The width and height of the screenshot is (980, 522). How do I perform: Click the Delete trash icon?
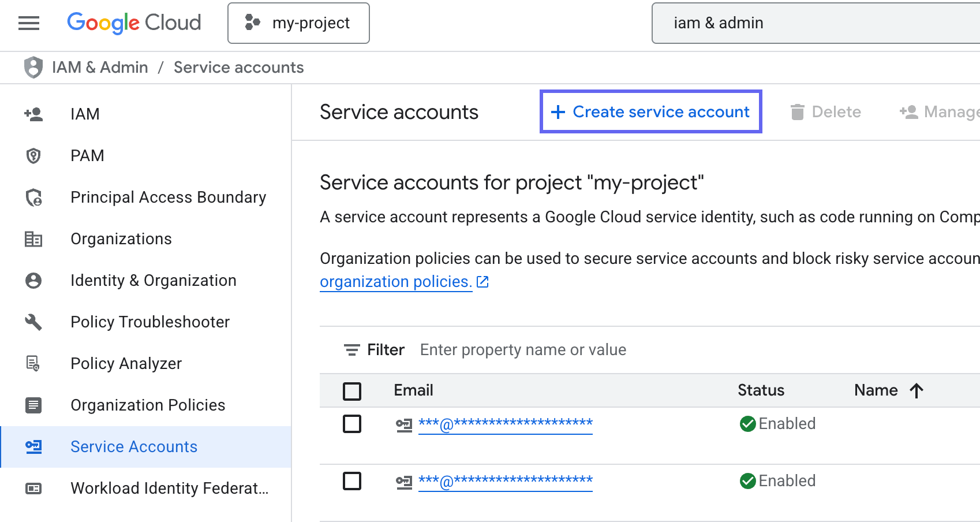798,112
